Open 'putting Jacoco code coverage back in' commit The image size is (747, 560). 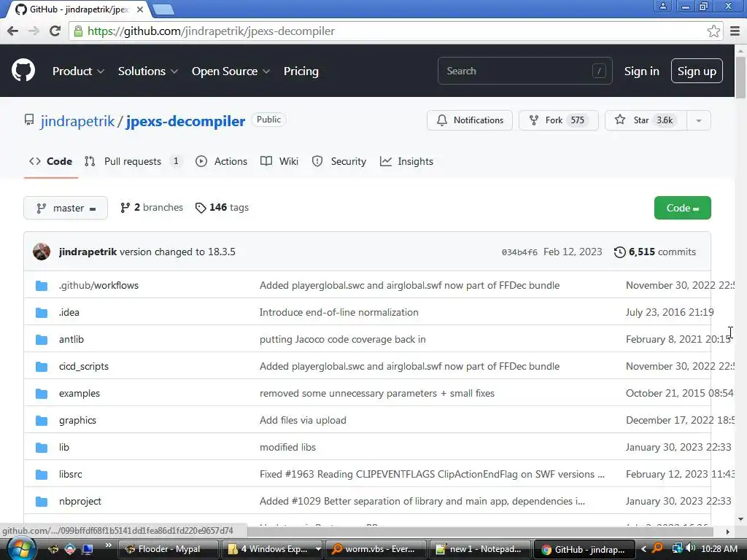point(343,340)
